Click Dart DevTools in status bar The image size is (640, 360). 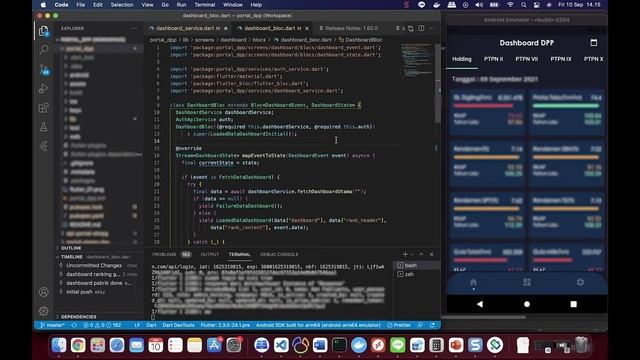[x=178, y=325]
